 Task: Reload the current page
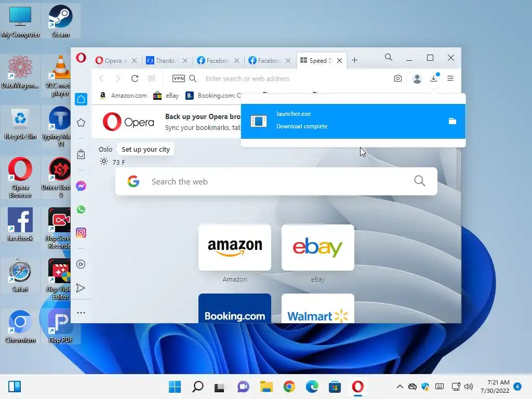coord(135,79)
